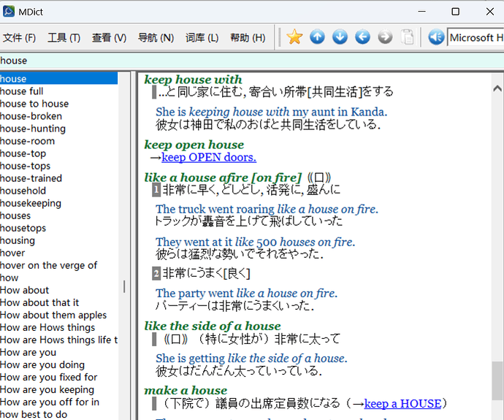This screenshot has width=504, height=420.
Task: Select 'house full' entry
Action: click(58, 91)
